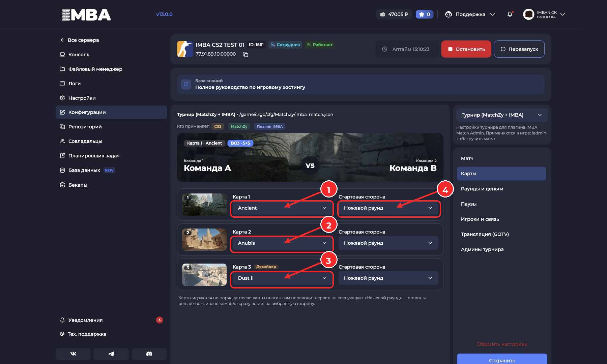Open Карта 3 Стартовая сторона dropdown

tap(388, 278)
